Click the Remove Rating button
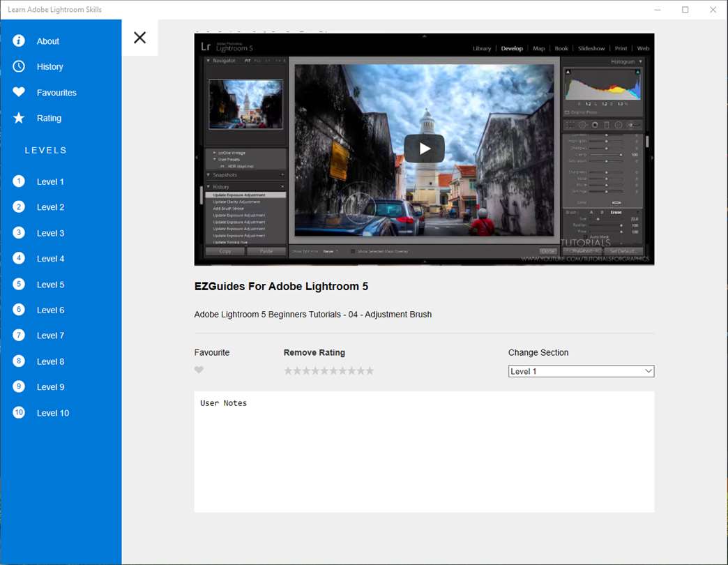728x565 pixels. [x=314, y=353]
